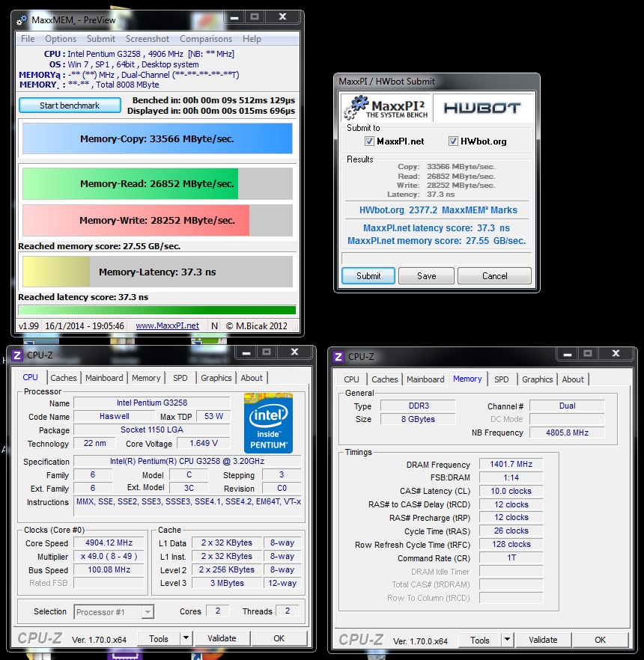The width and height of the screenshot is (644, 660).
Task: Toggle the MaxxPI.net submit checkbox
Action: tap(369, 141)
